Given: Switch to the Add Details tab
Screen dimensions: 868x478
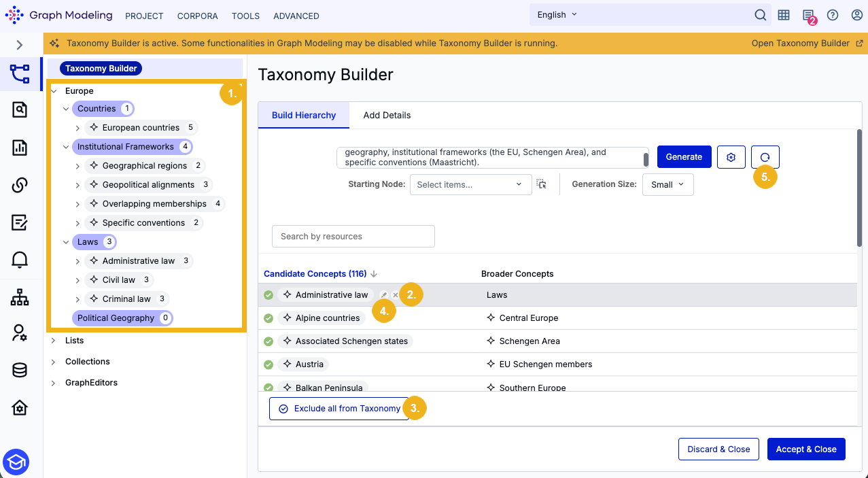Looking at the screenshot, I should pyautogui.click(x=387, y=115).
